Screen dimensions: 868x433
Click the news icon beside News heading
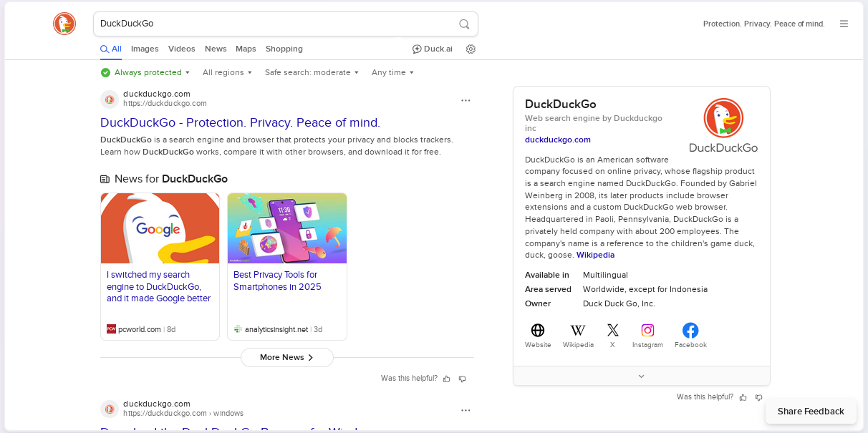(x=105, y=179)
